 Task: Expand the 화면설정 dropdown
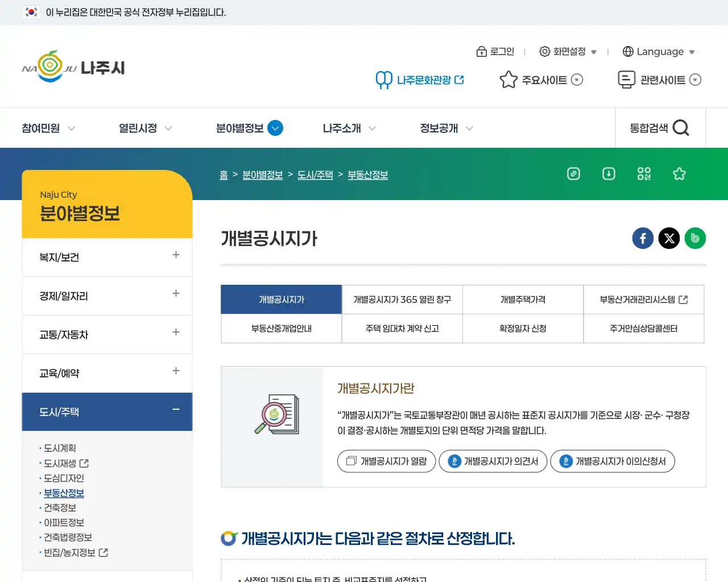pyautogui.click(x=594, y=52)
